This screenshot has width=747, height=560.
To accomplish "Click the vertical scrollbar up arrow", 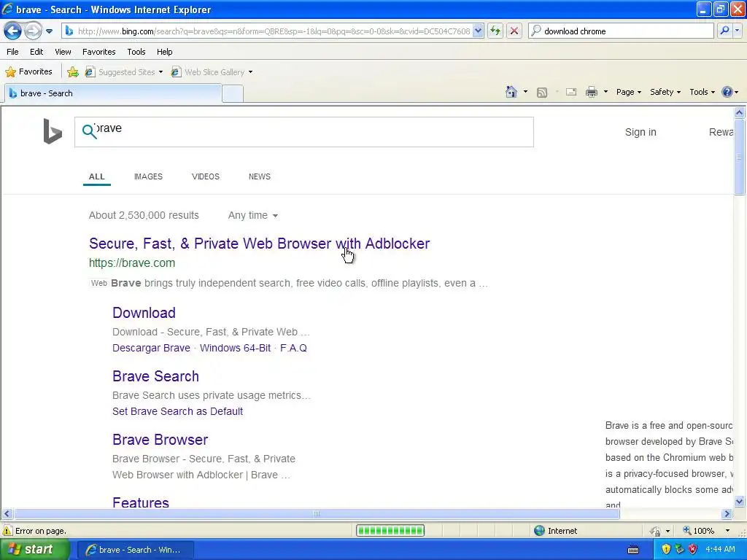I will point(740,112).
